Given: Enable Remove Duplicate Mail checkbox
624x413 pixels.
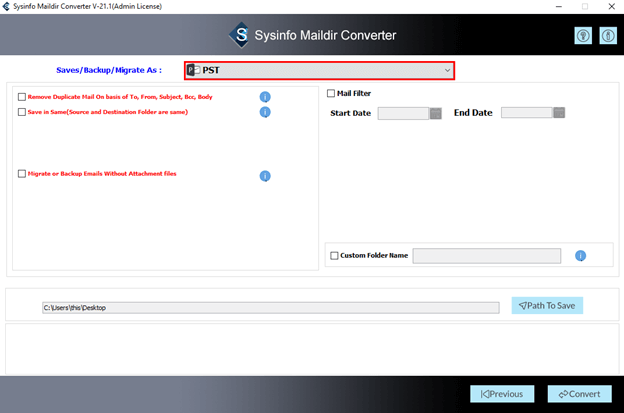Looking at the screenshot, I should point(22,97).
